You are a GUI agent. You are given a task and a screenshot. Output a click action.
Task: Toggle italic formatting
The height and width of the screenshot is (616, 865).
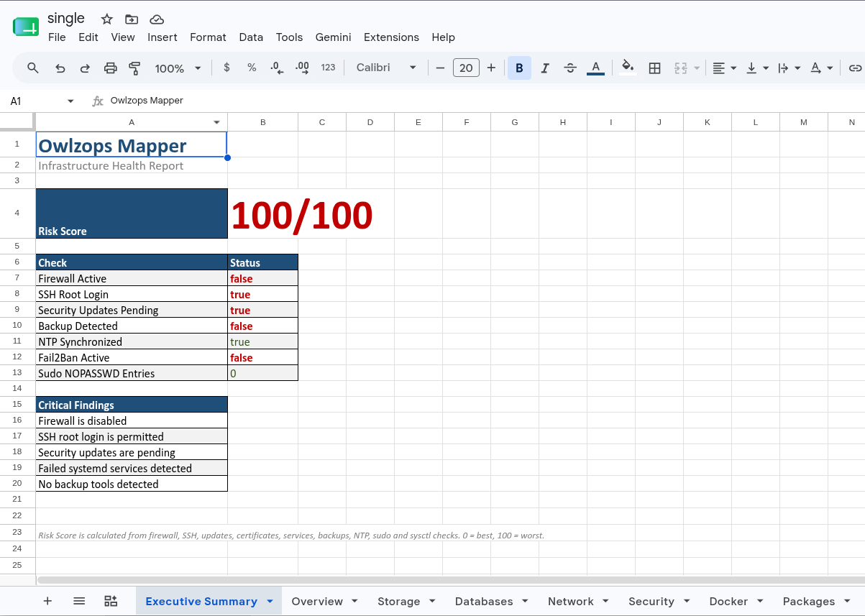click(x=545, y=68)
